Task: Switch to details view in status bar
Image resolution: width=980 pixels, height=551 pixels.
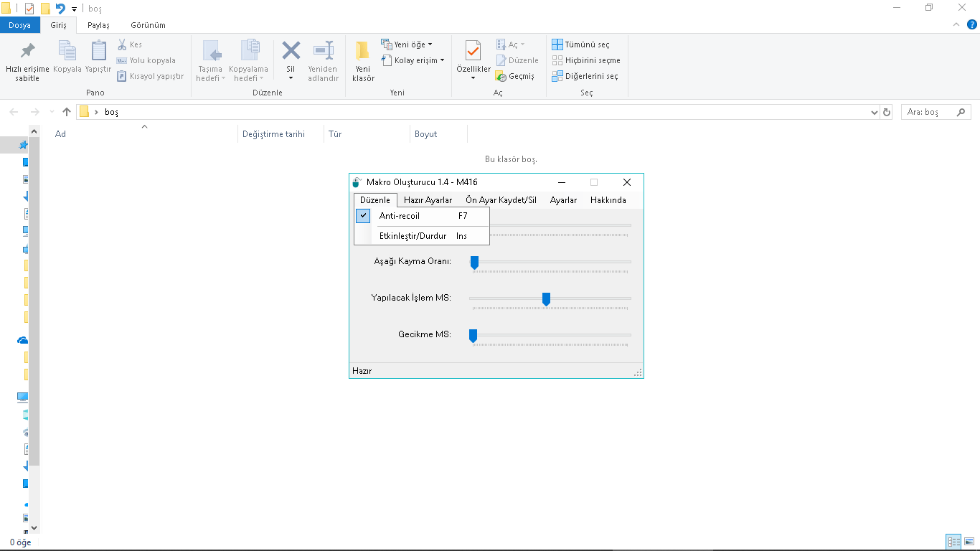Action: point(954,542)
